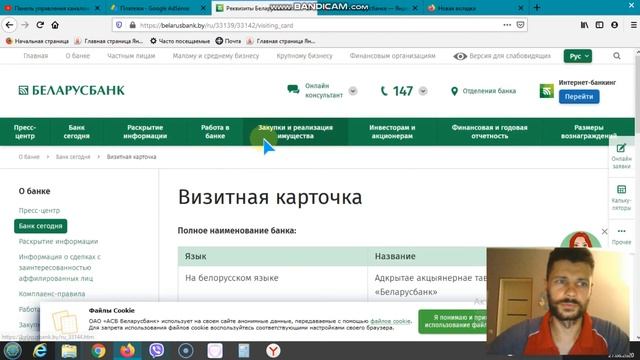Open Viber from the taskbar
Image resolution: width=640 pixels, height=360 pixels.
click(x=157, y=351)
